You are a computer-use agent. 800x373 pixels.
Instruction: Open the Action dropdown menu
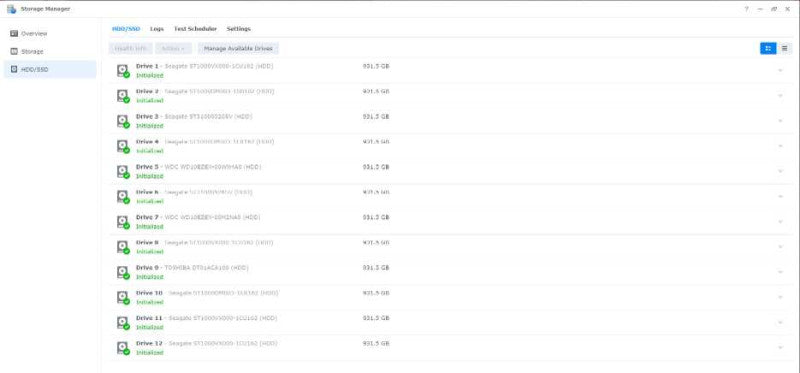173,48
